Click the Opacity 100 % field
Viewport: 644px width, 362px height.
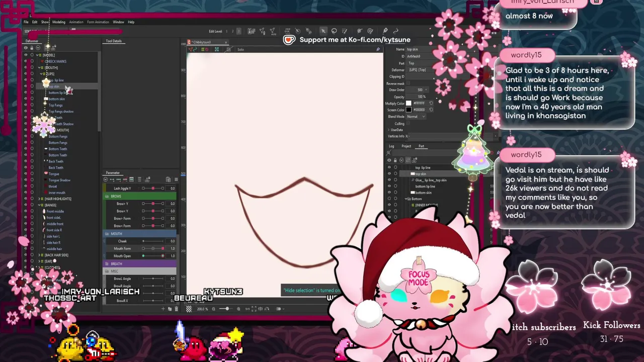(x=416, y=97)
